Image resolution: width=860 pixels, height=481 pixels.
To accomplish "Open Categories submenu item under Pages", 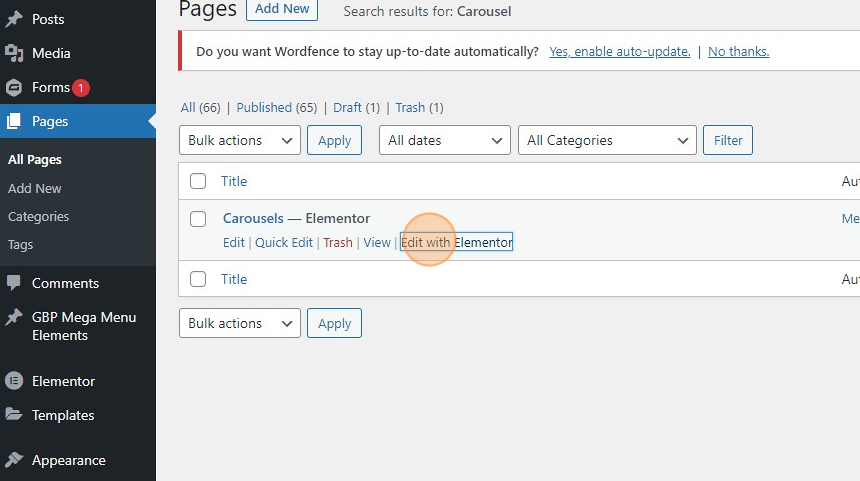I will pyautogui.click(x=39, y=216).
